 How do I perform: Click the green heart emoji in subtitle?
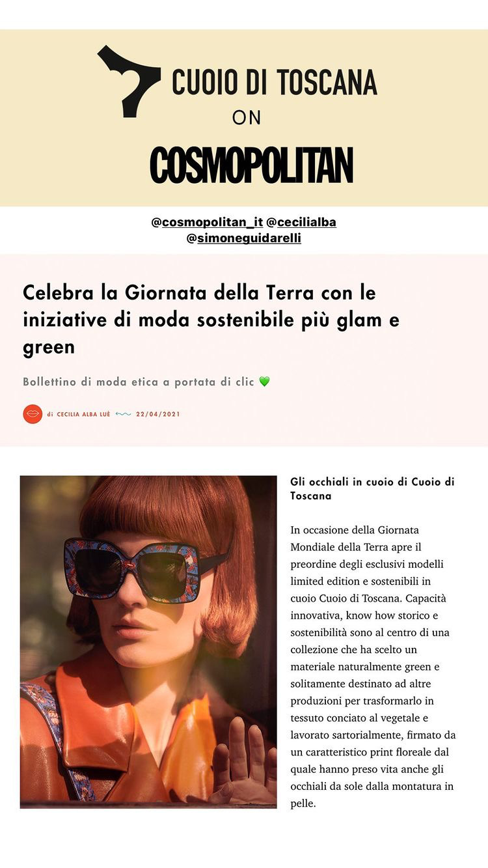264,382
